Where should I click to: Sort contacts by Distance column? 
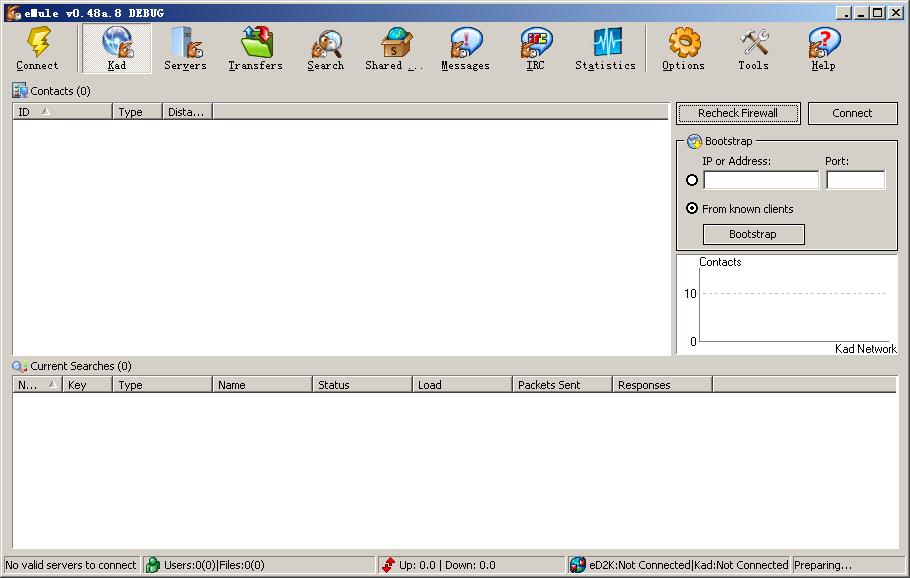point(187,111)
